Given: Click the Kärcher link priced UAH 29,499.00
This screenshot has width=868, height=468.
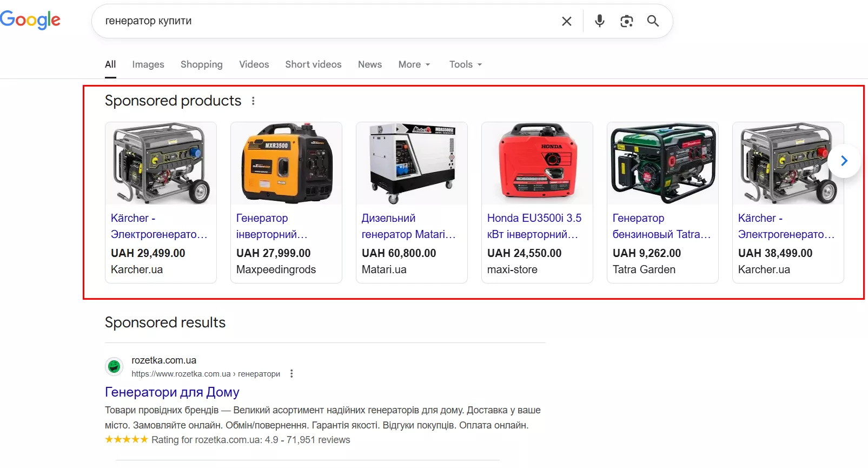Looking at the screenshot, I should 159,226.
